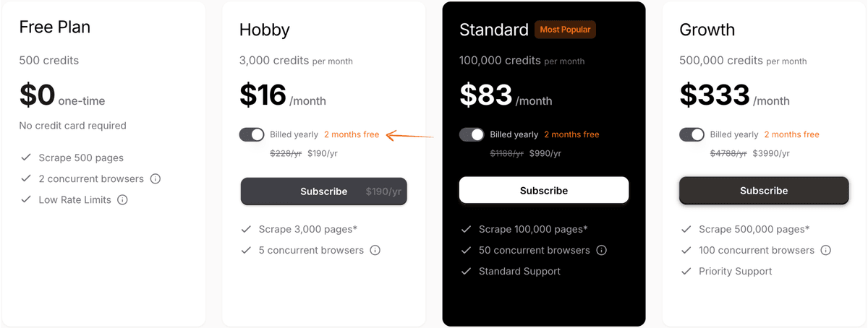Image resolution: width=868 pixels, height=328 pixels.
Task: Click info icon beside 50 concurrent browsers
Action: tap(601, 250)
